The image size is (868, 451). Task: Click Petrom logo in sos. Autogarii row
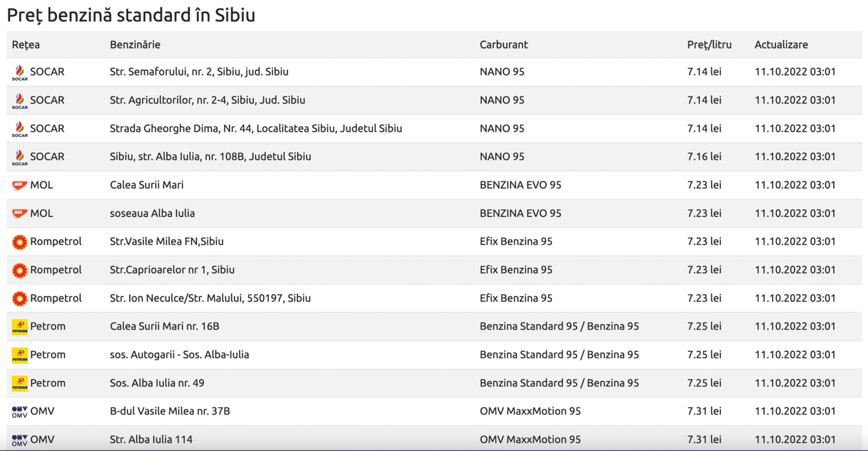pyautogui.click(x=20, y=355)
